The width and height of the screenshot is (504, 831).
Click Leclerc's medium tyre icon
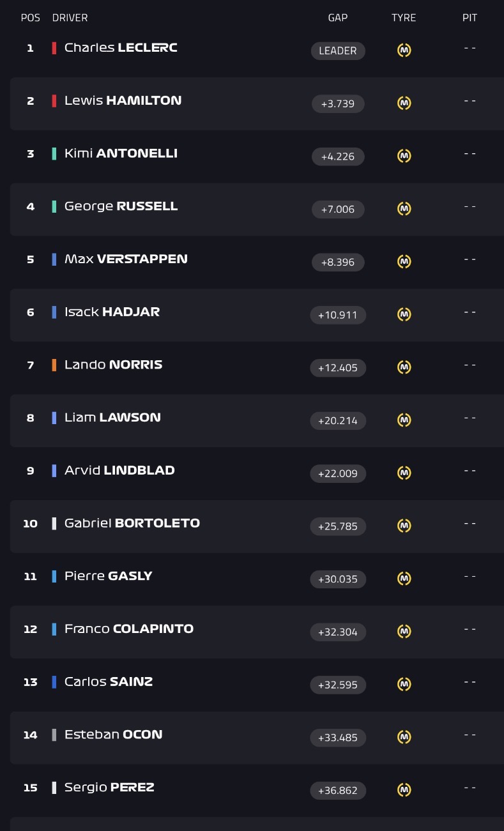pyautogui.click(x=404, y=50)
